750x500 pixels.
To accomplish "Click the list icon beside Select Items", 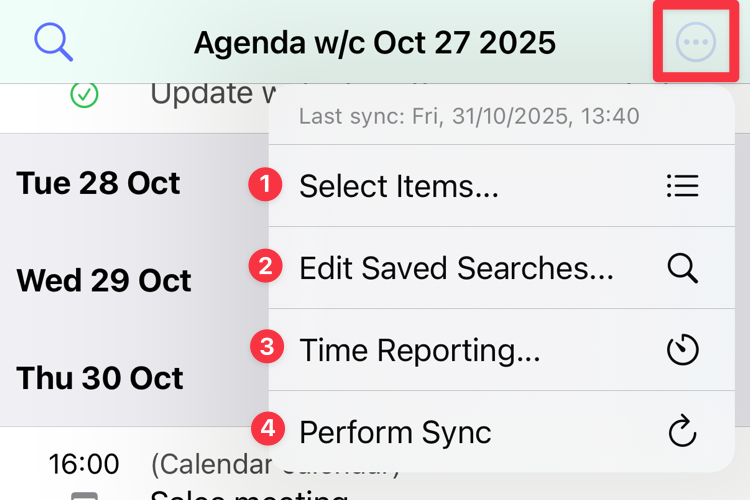I will pos(682,186).
